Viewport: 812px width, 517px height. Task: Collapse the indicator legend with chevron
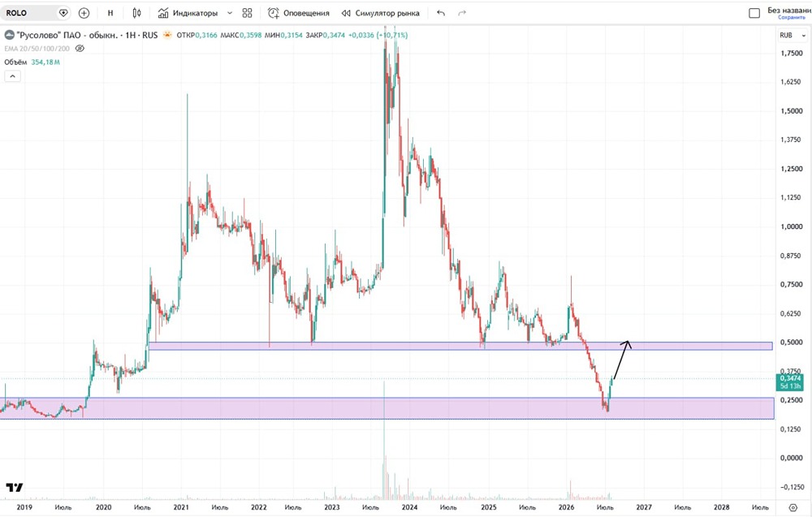(12, 76)
